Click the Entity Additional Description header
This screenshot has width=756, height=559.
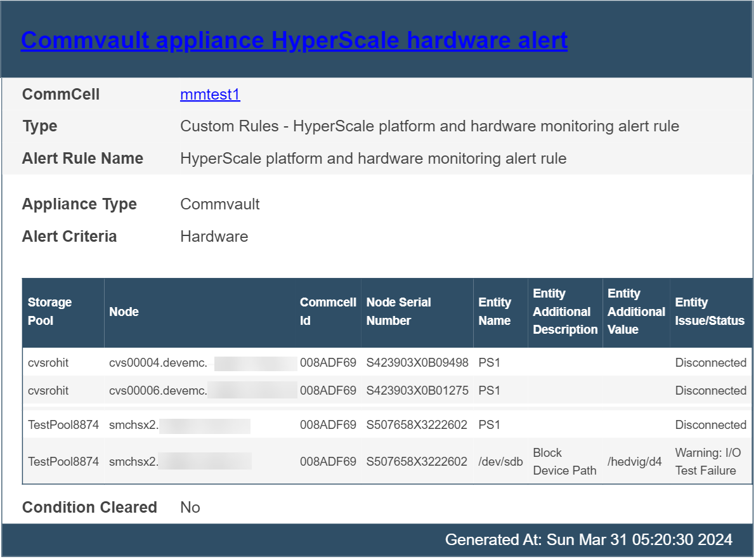pyautogui.click(x=564, y=312)
